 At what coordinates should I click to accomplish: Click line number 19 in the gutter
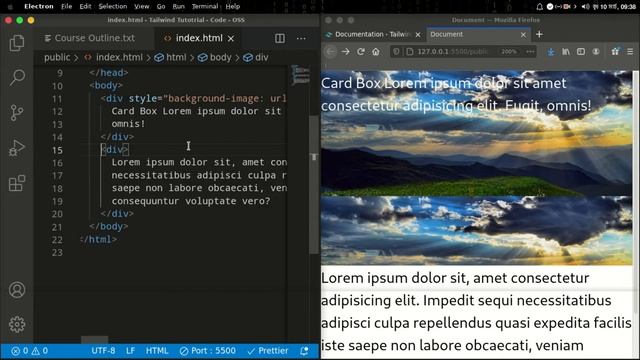pyautogui.click(x=57, y=201)
